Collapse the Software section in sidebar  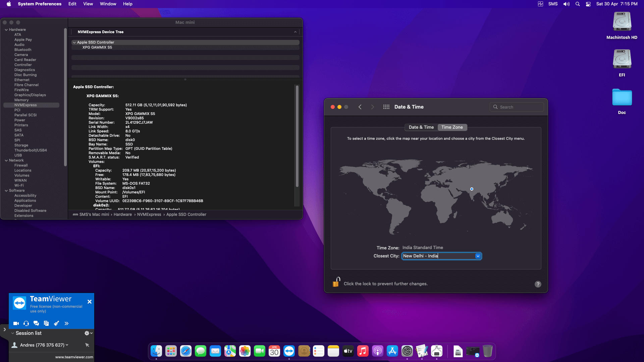pos(6,191)
